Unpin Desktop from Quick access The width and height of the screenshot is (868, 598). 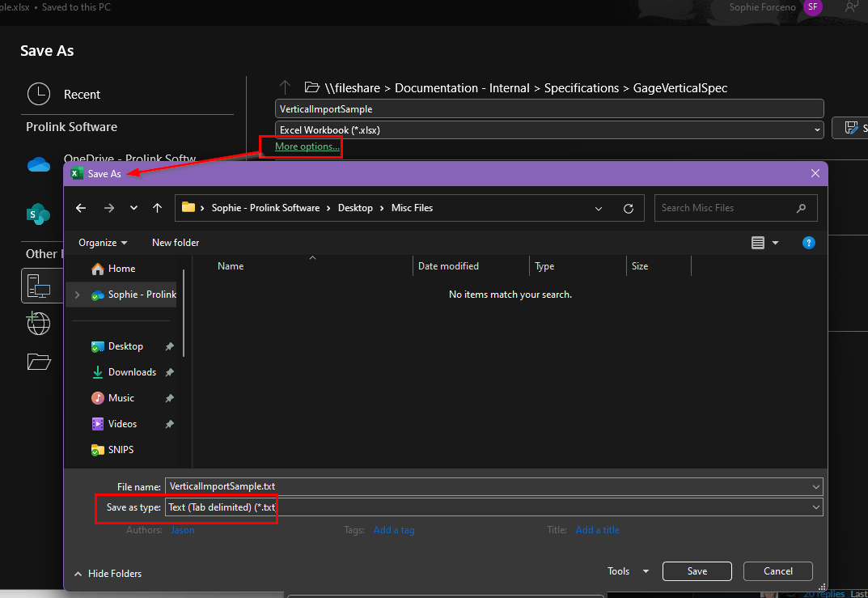pos(169,346)
